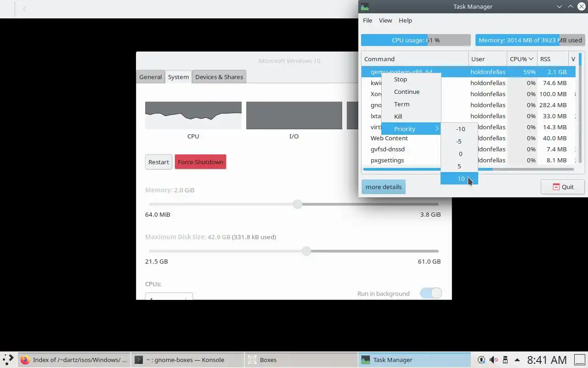Set process priority to 10
588x368 pixels.
coord(459,178)
